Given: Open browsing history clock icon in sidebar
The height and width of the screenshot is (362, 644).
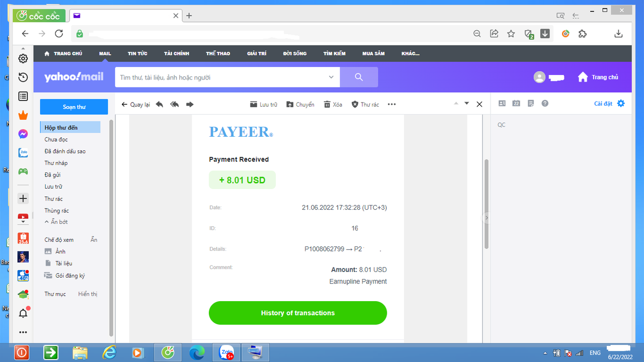Looking at the screenshot, I should pyautogui.click(x=23, y=77).
